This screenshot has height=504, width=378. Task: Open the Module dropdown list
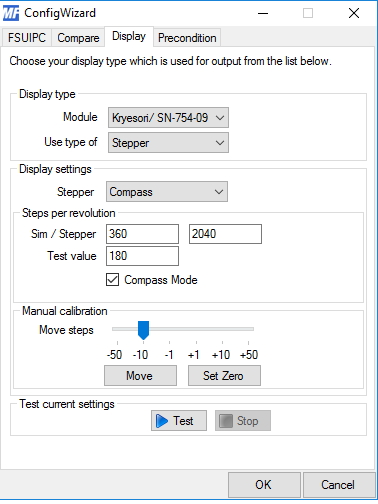coord(168,118)
